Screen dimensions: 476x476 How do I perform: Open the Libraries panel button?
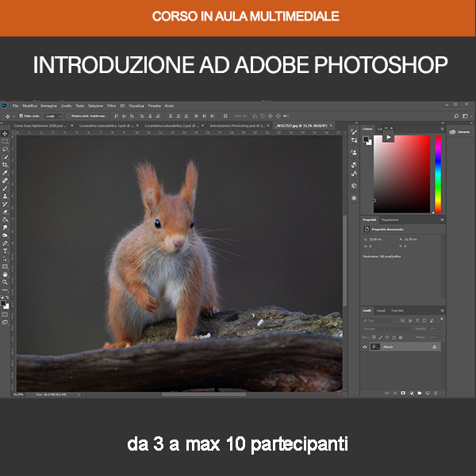[x=459, y=132]
